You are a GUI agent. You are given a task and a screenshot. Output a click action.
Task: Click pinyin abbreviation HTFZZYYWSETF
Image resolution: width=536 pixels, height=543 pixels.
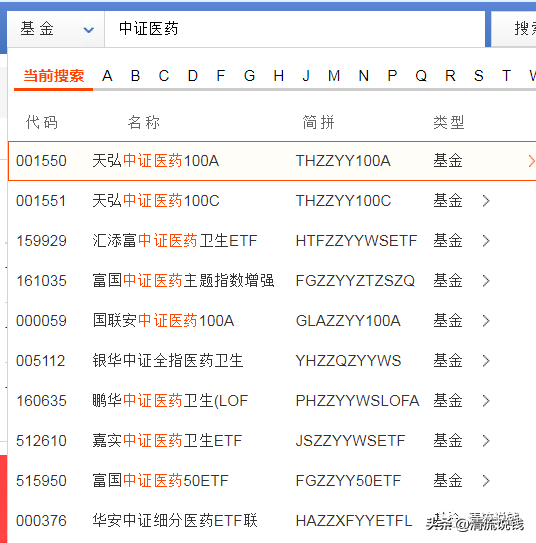point(356,241)
